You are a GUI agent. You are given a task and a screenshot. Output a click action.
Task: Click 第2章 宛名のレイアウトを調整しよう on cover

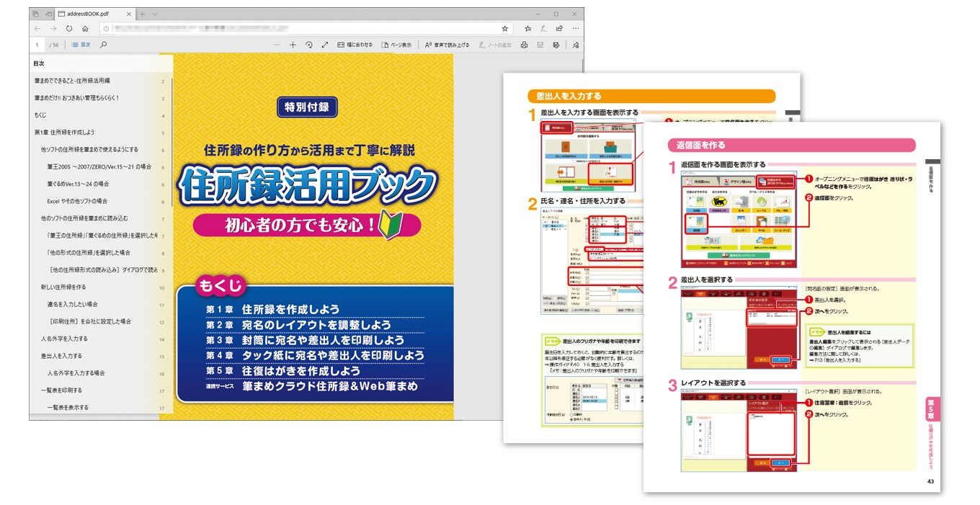[298, 325]
